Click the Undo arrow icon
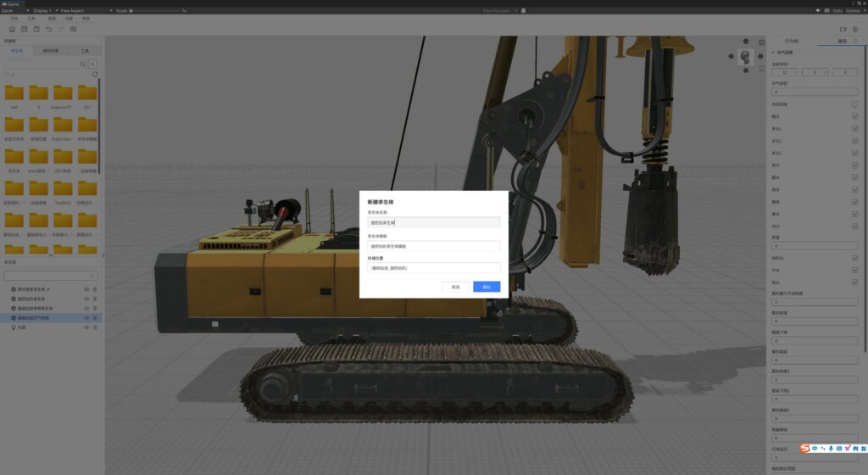The height and width of the screenshot is (475, 868). 48,30
